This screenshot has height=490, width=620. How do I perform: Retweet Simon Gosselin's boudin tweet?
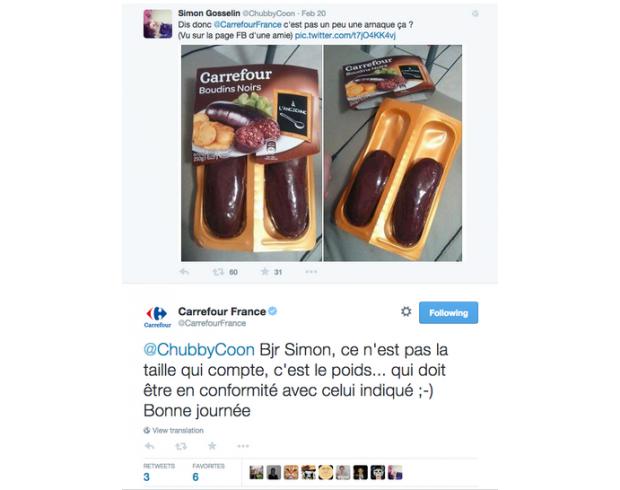click(219, 272)
